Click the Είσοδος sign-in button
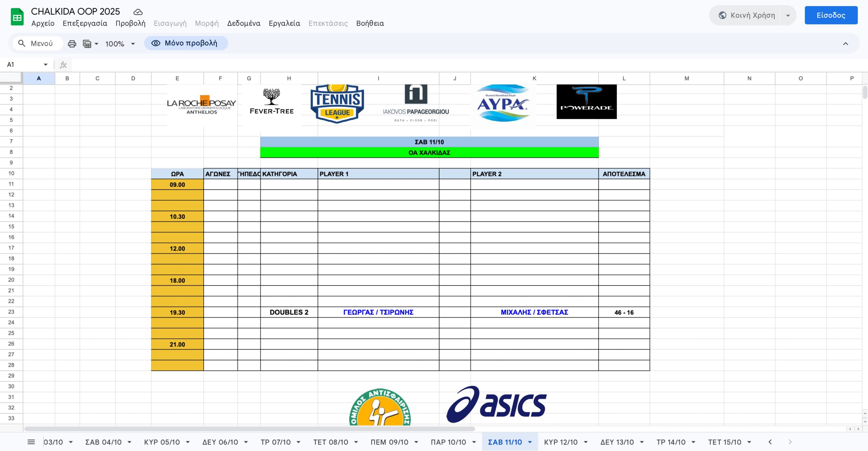The image size is (868, 451). pos(830,15)
